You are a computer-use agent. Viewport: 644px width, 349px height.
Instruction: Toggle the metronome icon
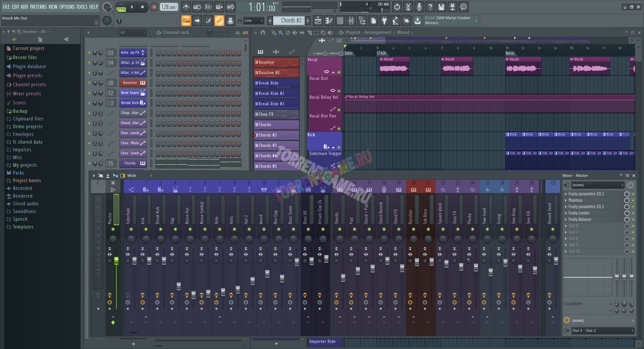pyautogui.click(x=186, y=7)
